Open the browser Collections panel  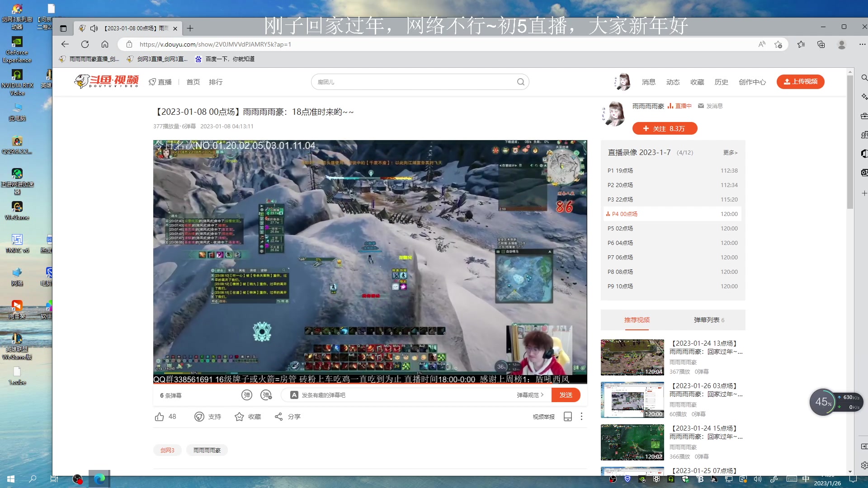[821, 44]
